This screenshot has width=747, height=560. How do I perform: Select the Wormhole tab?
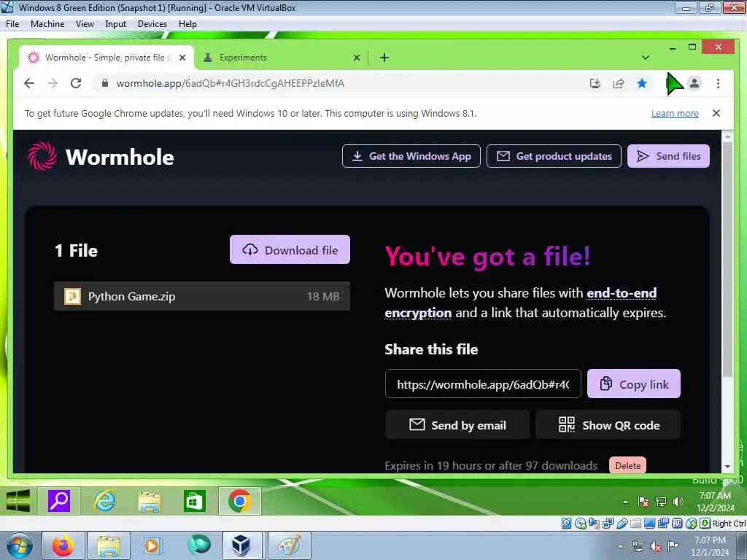click(x=107, y=58)
